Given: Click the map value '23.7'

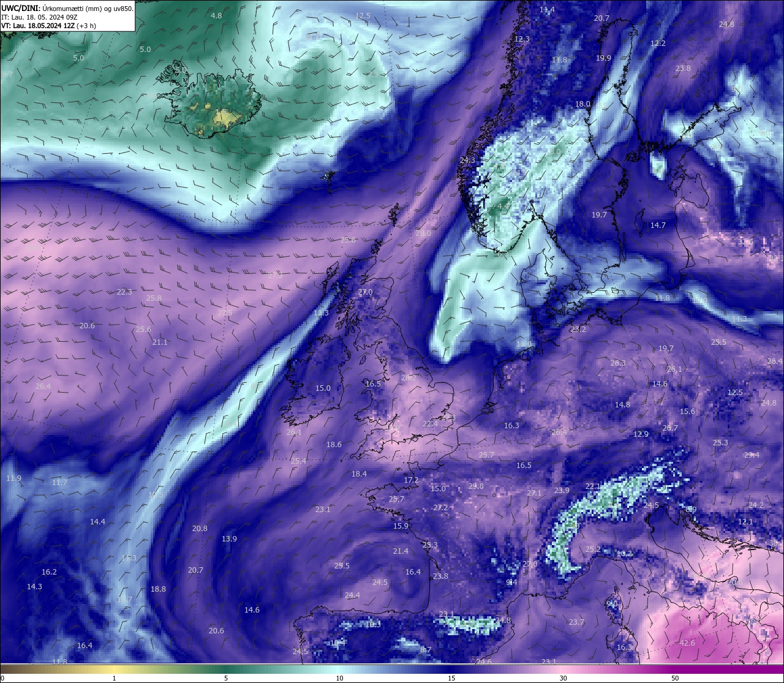Looking at the screenshot, I should 576,622.
